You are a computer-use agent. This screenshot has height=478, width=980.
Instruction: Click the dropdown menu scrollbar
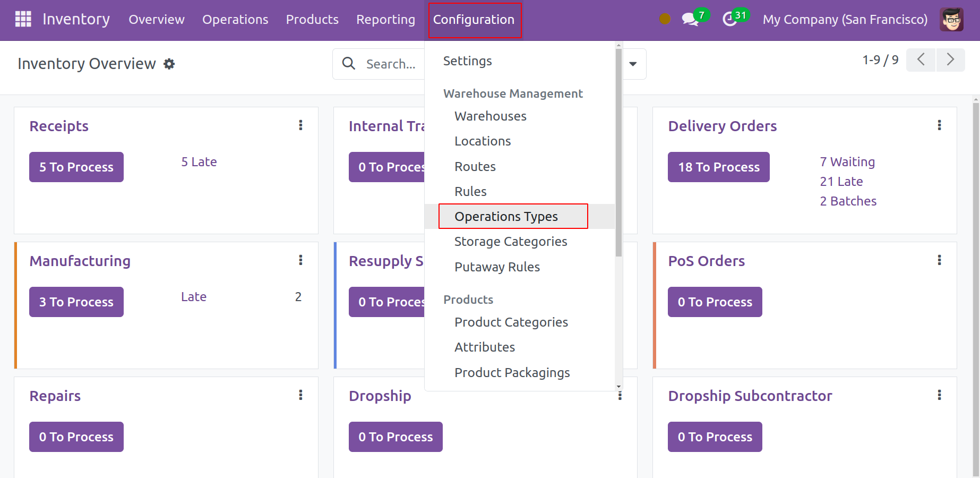tap(619, 153)
